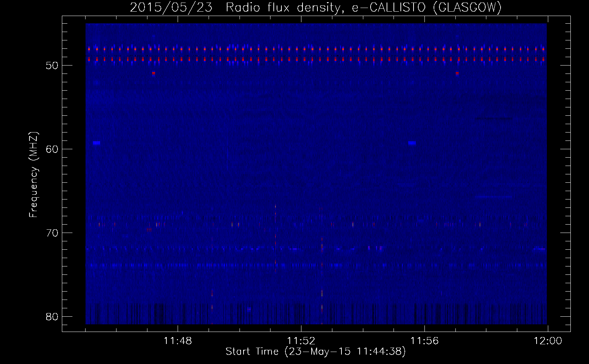Click the '11:56' time tick label
Viewport: 589px width, 364px height.
(425, 341)
